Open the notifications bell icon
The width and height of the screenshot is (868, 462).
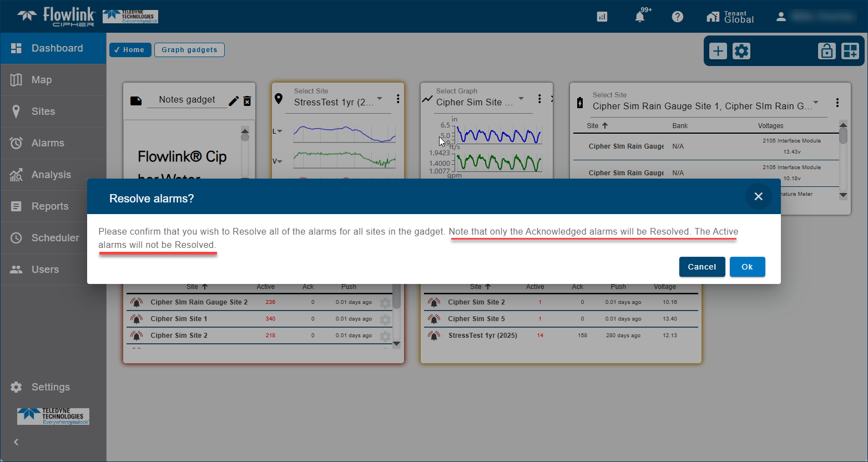point(640,17)
